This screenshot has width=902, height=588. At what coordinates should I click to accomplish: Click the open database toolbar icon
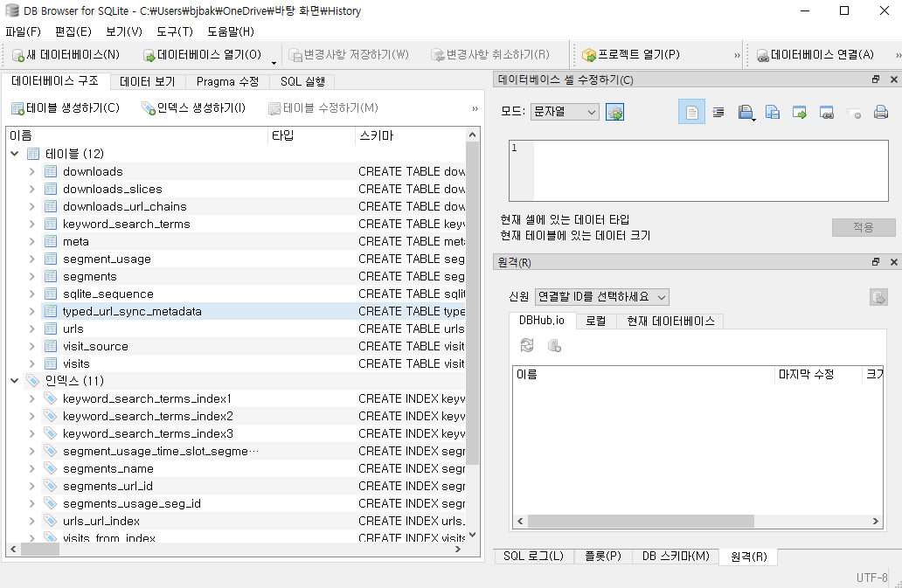pos(149,55)
